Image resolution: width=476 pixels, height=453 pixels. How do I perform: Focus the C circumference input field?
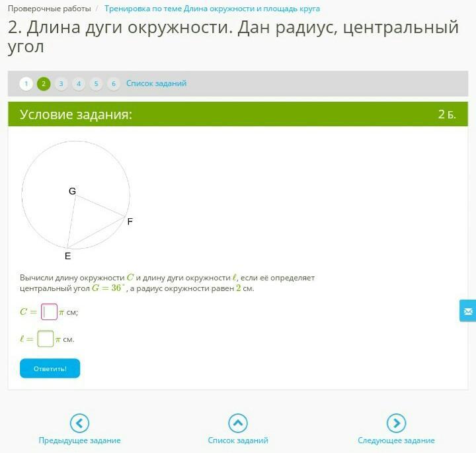pyautogui.click(x=49, y=311)
